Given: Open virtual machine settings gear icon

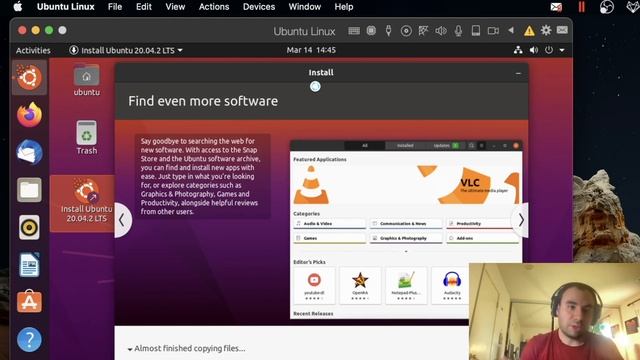Looking at the screenshot, I should pos(546,30).
